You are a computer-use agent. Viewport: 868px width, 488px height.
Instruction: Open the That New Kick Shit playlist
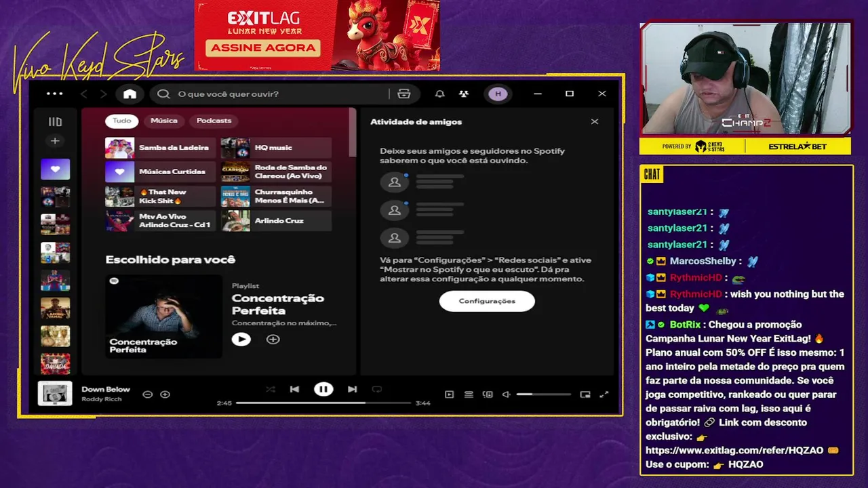[x=161, y=197]
